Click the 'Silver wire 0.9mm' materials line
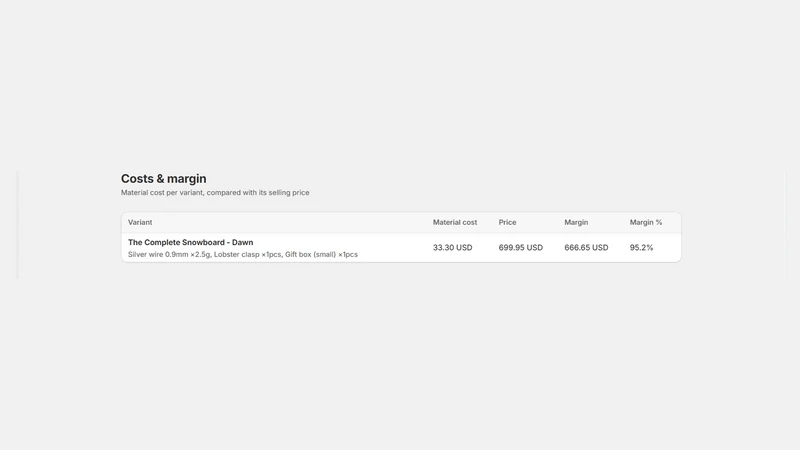 coord(243,254)
